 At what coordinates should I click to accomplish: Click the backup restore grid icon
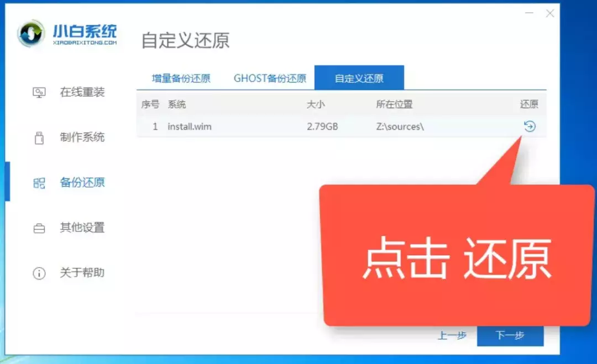tap(39, 183)
